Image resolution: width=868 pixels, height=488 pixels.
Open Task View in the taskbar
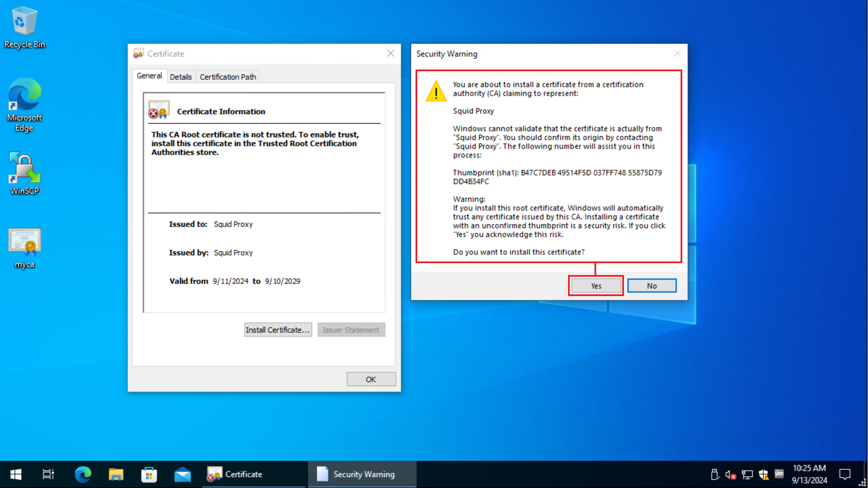point(48,474)
